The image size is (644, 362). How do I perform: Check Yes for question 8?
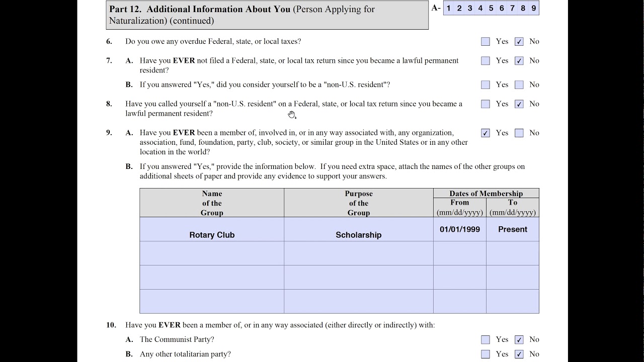pyautogui.click(x=486, y=104)
